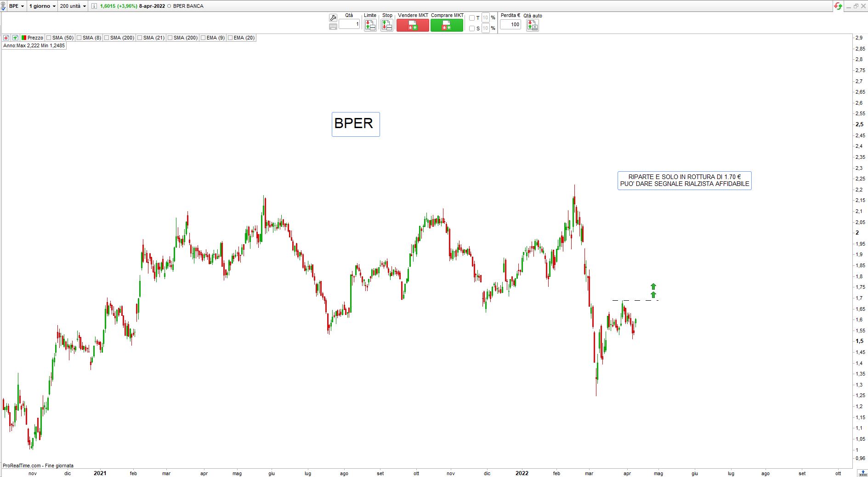Click the Qtà auto order icon
868x477 pixels.
point(532,26)
